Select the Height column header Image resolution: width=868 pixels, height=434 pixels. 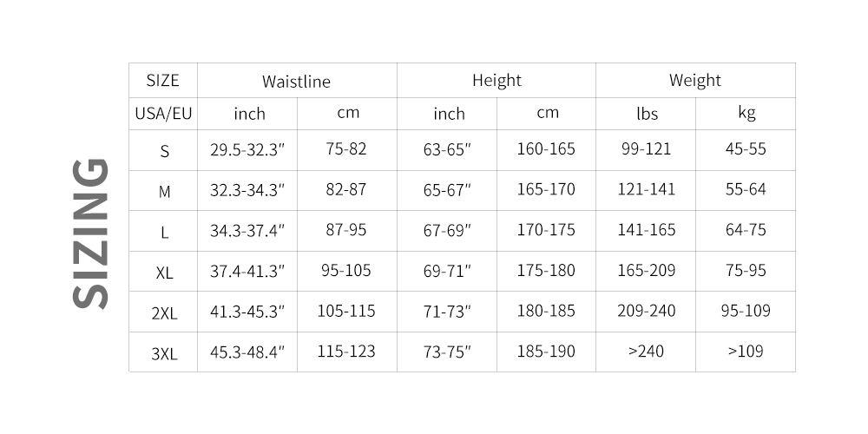tap(496, 81)
